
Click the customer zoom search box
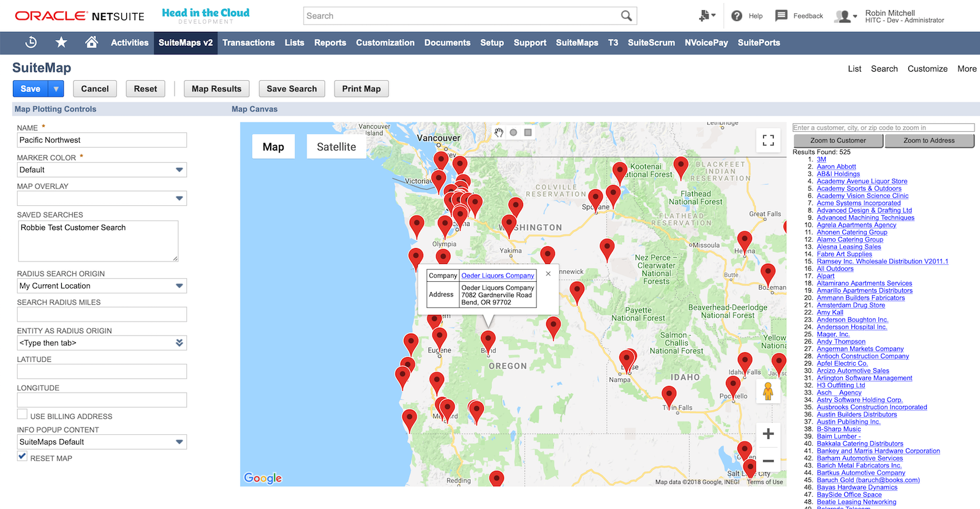[883, 127]
